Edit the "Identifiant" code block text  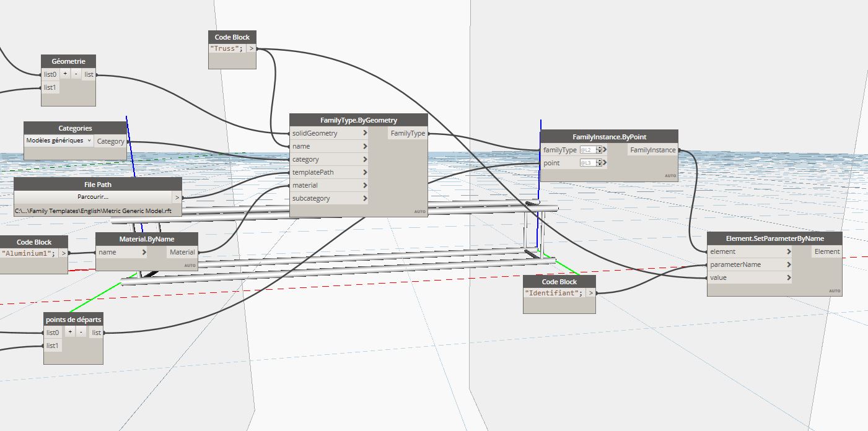(554, 293)
